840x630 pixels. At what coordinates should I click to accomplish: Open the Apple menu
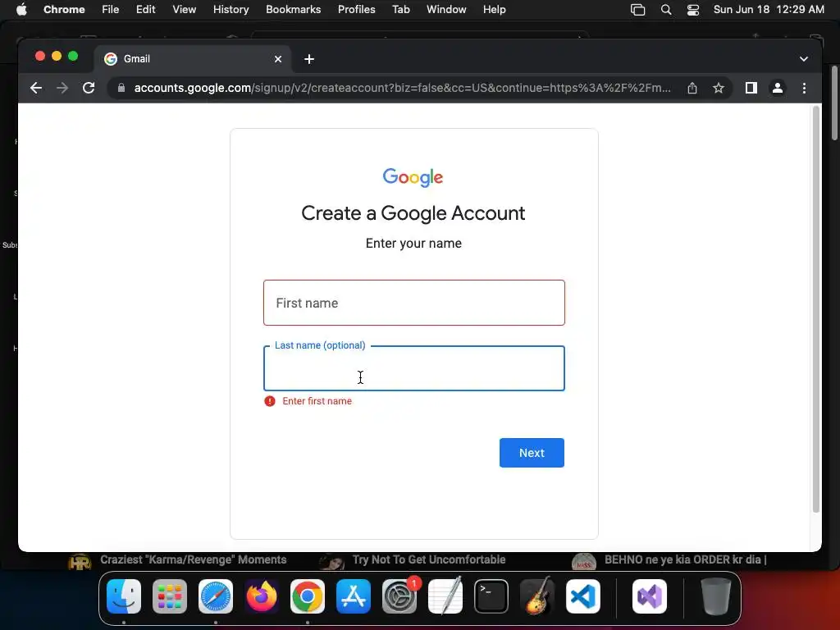(x=21, y=9)
